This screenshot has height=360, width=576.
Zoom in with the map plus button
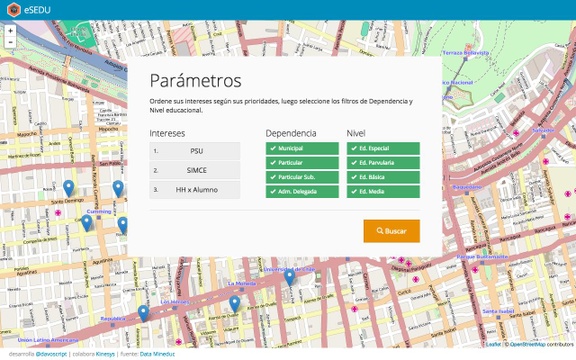[10, 31]
